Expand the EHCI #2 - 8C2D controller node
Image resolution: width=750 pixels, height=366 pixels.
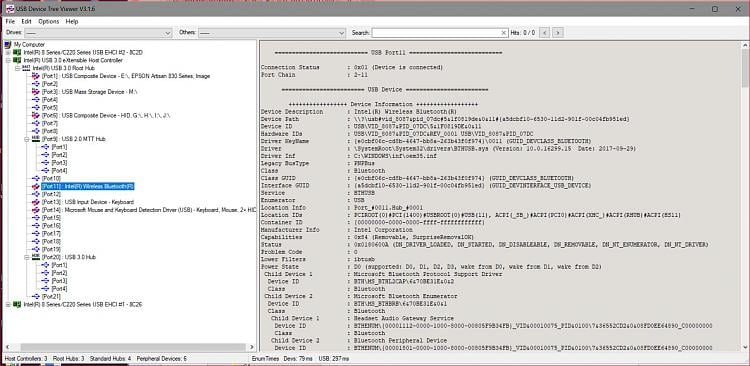point(8,52)
